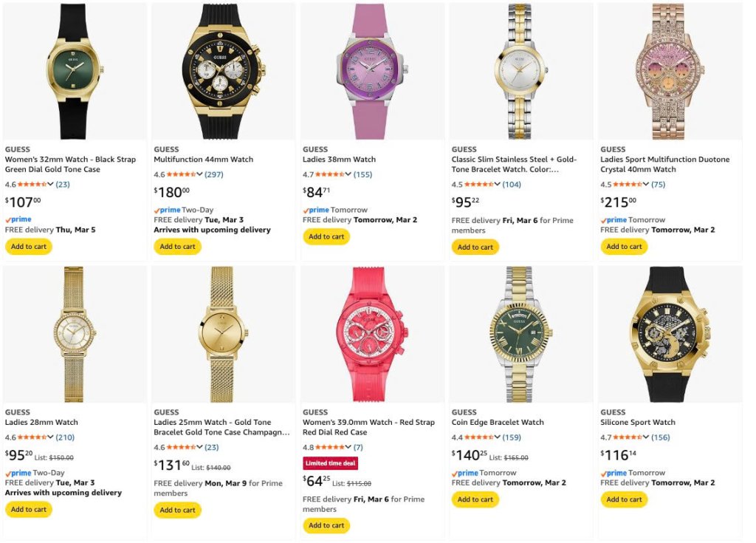
Task: Open Ladies Sport Multifunction Duotone Crystal watch title
Action: coord(665,164)
